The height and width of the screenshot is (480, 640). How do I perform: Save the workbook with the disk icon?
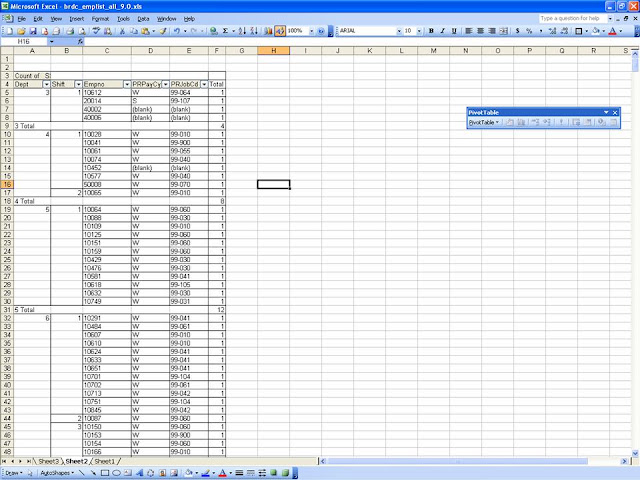tap(33, 31)
